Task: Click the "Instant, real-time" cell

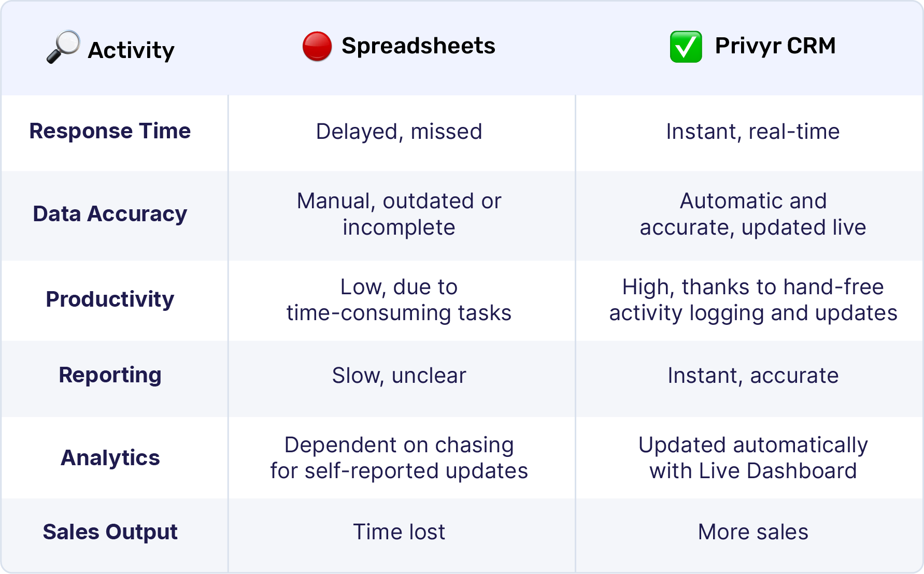Action: pos(752,132)
